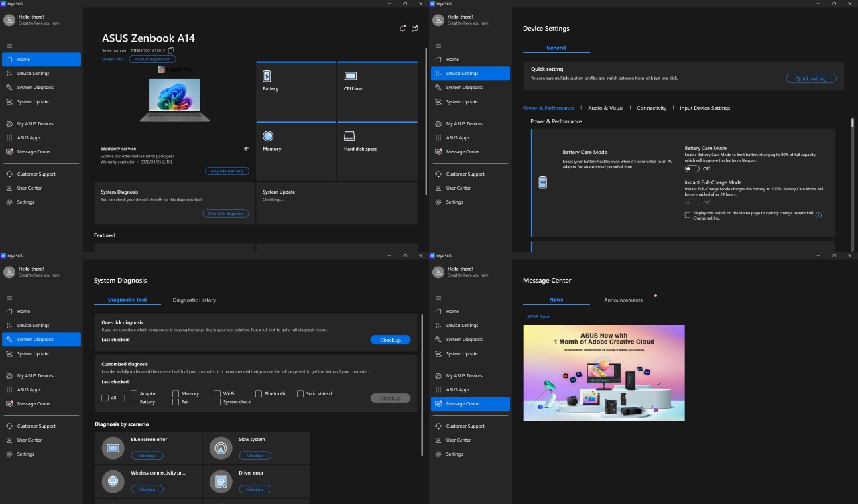Open User Center in Device Settings window sidebar
This screenshot has height=504, width=858.
click(471, 188)
